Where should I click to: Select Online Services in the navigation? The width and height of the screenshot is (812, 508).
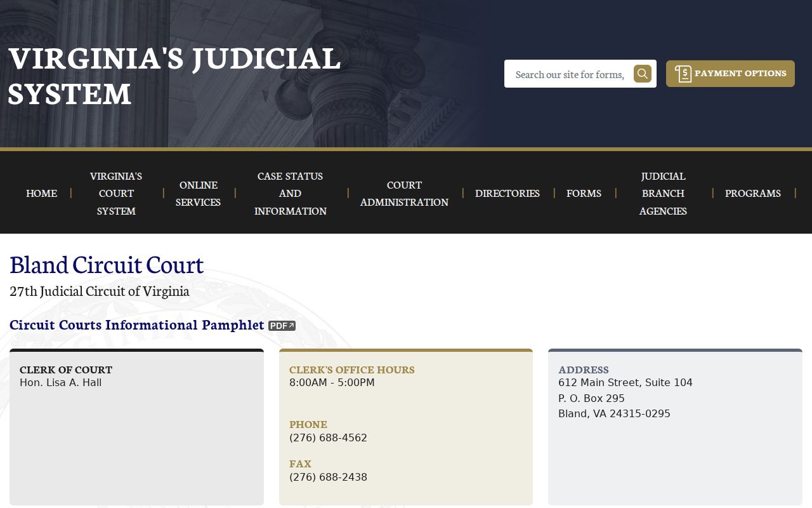pyautogui.click(x=198, y=193)
